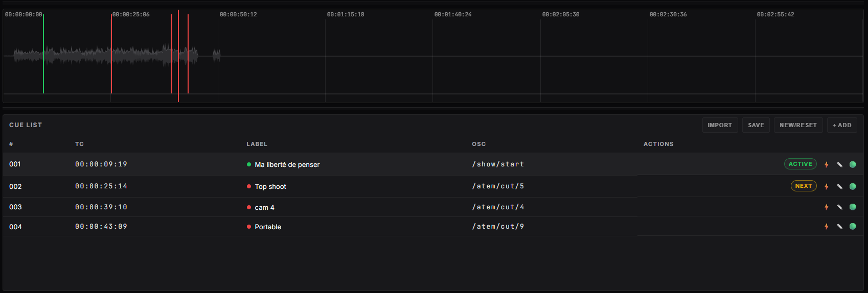Edit the Top shoot cue pencil icon
Image resolution: width=868 pixels, height=293 pixels.
[x=839, y=186]
